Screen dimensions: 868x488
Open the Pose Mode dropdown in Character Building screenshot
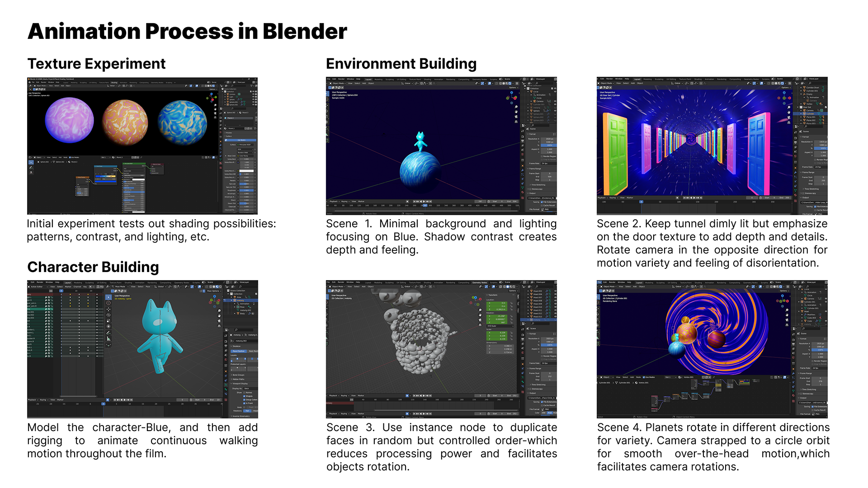pyautogui.click(x=120, y=286)
